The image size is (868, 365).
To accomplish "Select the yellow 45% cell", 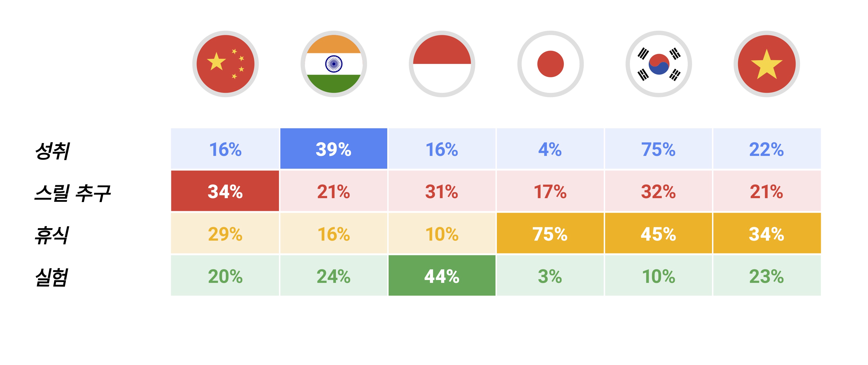I will point(658,233).
